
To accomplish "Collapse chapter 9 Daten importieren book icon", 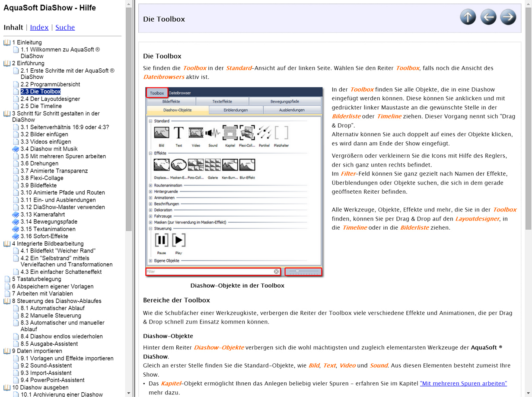I will coord(7,351).
